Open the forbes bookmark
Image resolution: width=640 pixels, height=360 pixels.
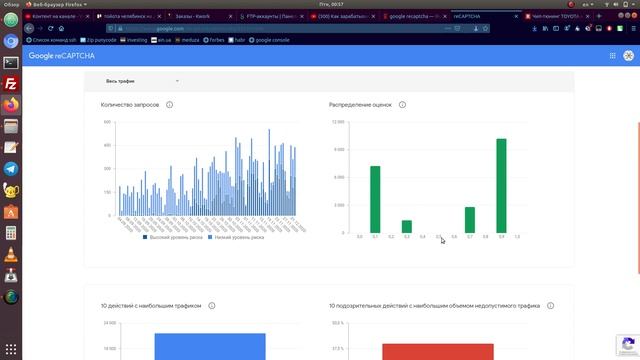[213, 40]
